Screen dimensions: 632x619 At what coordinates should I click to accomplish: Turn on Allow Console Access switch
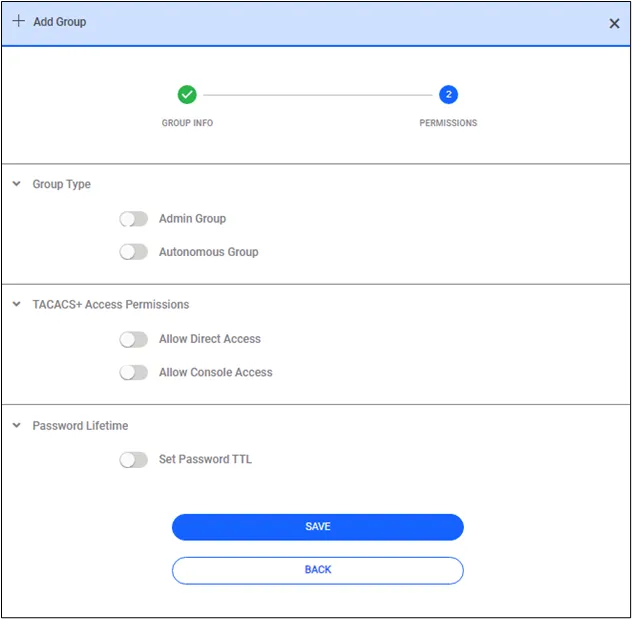tap(133, 372)
